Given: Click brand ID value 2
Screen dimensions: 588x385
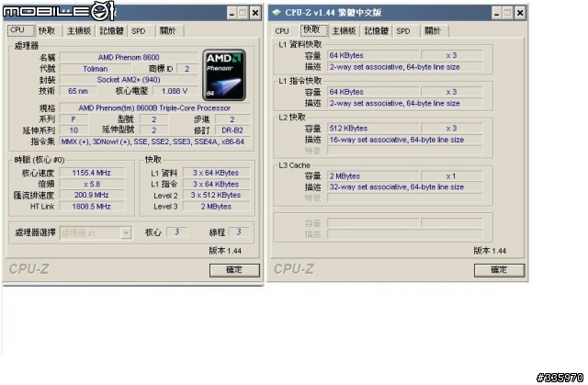Looking at the screenshot, I should pos(187,69).
